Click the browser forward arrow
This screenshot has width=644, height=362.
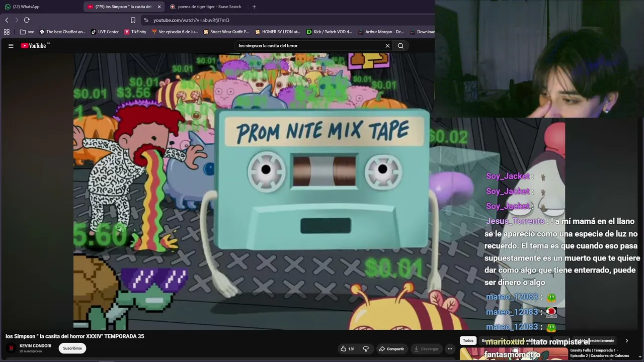(16, 20)
